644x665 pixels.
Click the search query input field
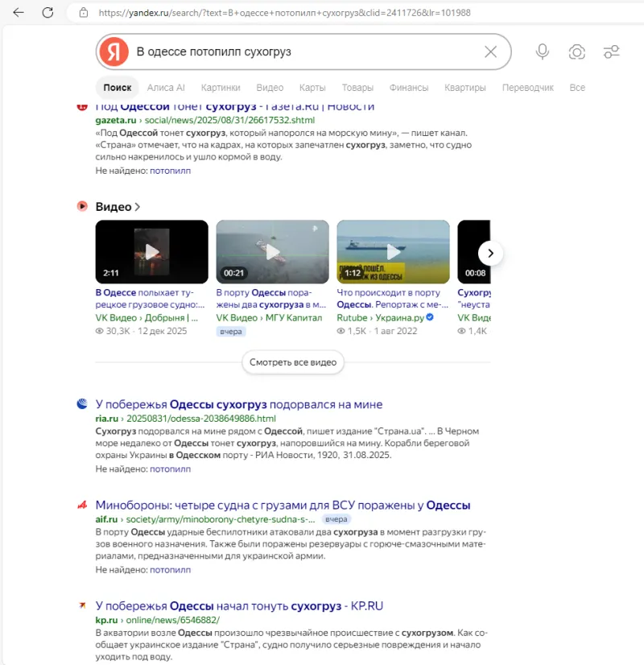(305, 52)
